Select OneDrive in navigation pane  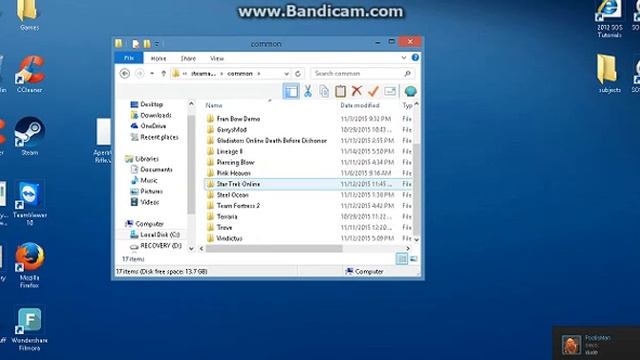(x=153, y=126)
